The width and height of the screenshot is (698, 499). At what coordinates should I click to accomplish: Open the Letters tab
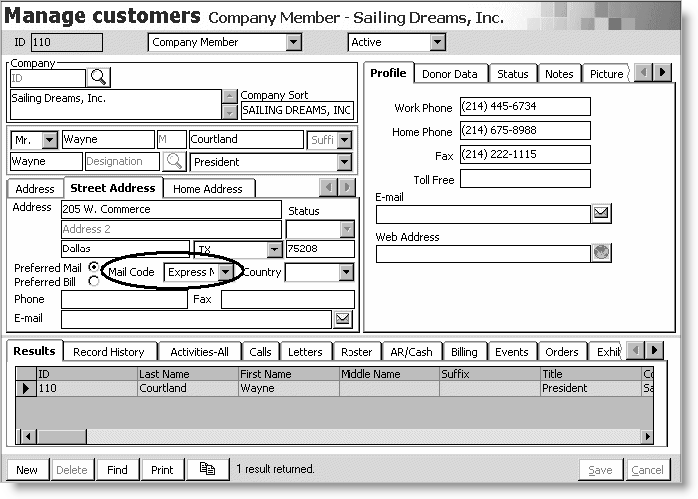[x=305, y=352]
